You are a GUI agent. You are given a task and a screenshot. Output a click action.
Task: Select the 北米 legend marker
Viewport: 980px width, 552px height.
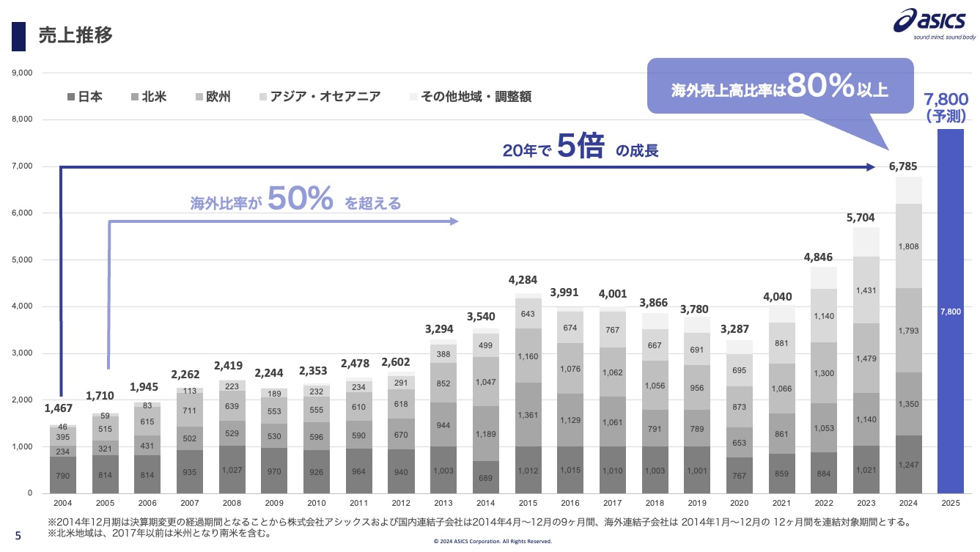[136, 97]
